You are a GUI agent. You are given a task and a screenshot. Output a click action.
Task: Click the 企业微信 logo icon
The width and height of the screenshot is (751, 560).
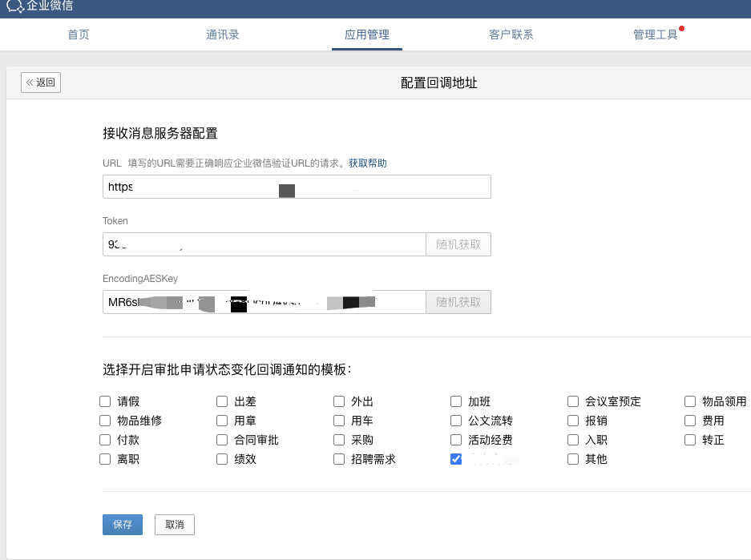[x=15, y=6]
